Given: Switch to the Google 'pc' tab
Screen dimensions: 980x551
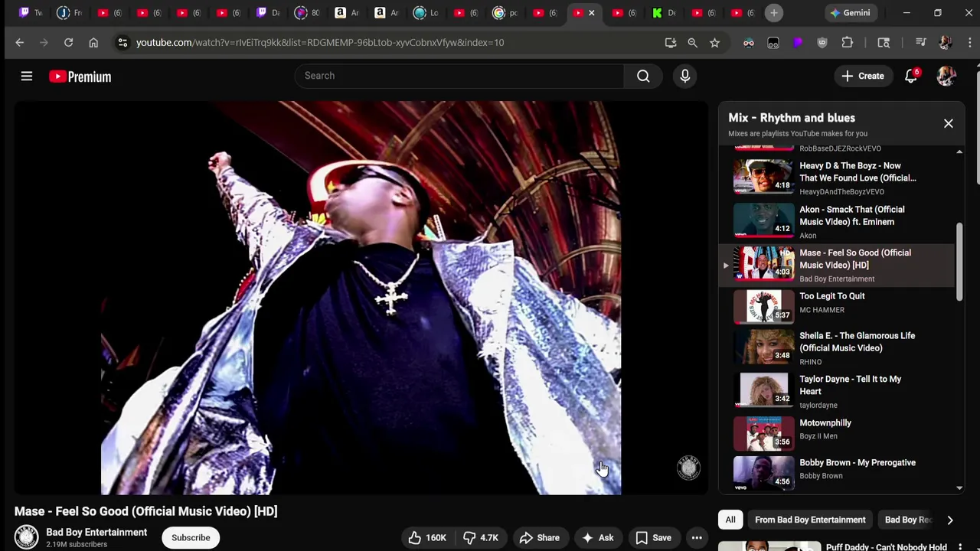Looking at the screenshot, I should pyautogui.click(x=505, y=12).
